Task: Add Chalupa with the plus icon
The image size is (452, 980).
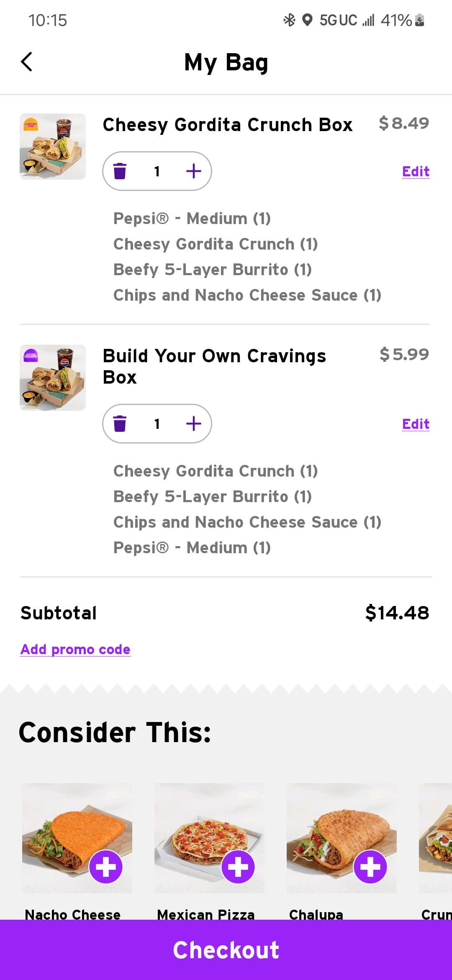Action: (x=370, y=867)
